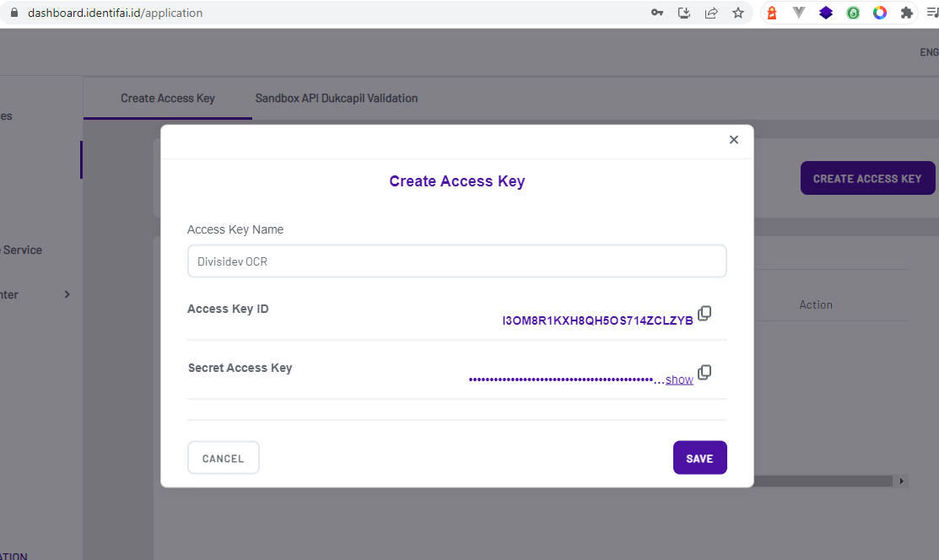Click the CREATE ACCESS KEY button behind dialog
The height and width of the screenshot is (560, 939).
pos(867,178)
